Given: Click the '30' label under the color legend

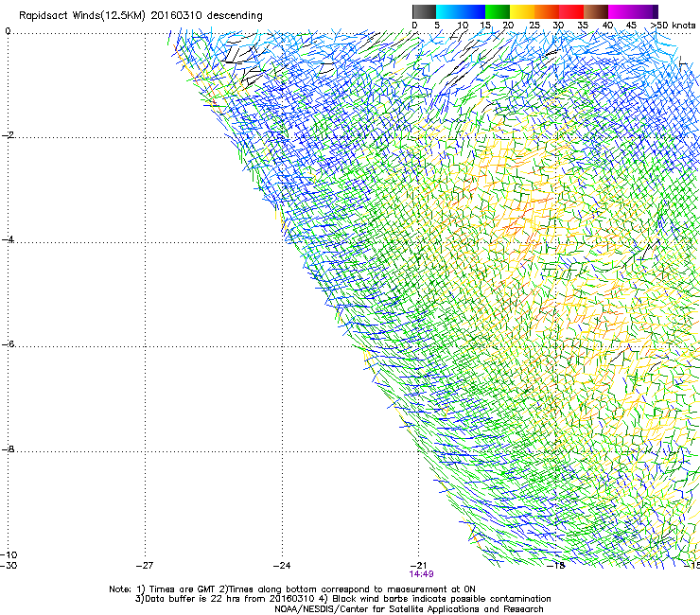Looking at the screenshot, I should point(558,26).
